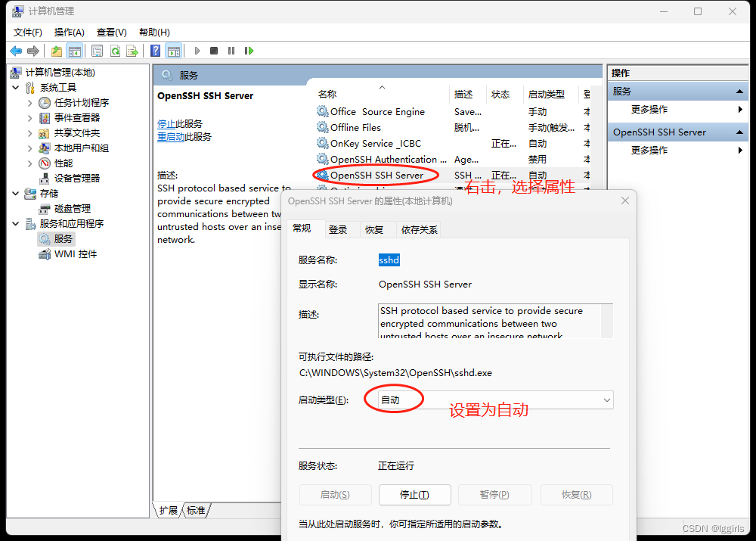
Task: Select 服务 node in the left tree
Action: (x=56, y=239)
